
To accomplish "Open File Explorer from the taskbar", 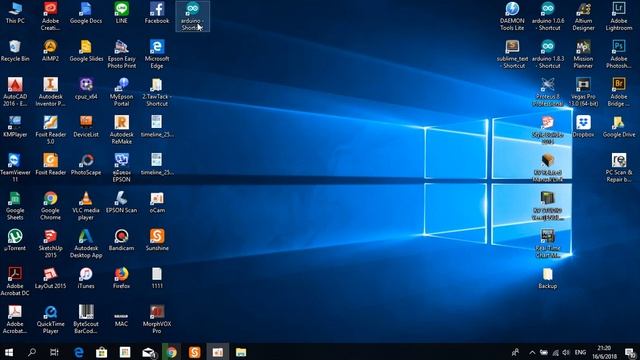I will coord(241,352).
